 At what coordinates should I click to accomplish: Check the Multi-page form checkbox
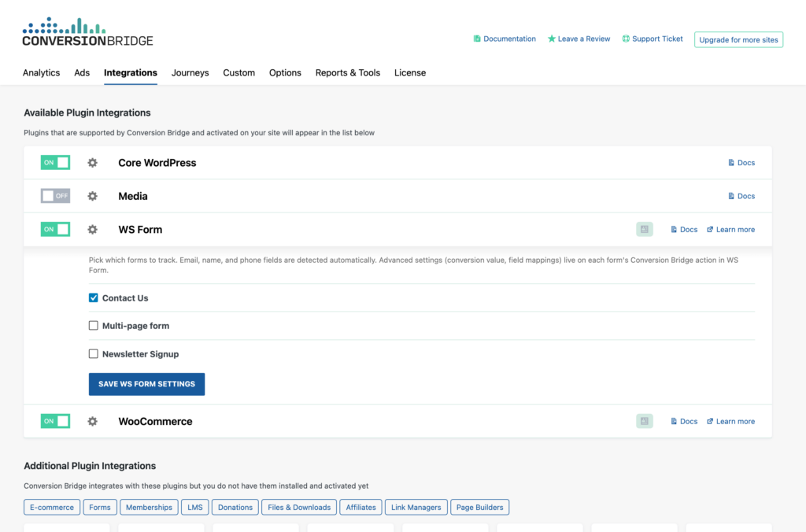(93, 325)
